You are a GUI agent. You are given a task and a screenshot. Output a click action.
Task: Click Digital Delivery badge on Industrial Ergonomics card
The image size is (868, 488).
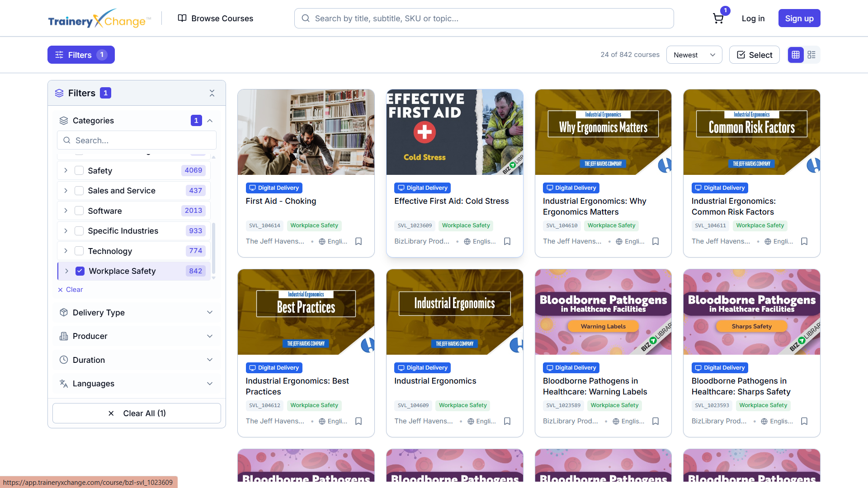[x=422, y=368]
